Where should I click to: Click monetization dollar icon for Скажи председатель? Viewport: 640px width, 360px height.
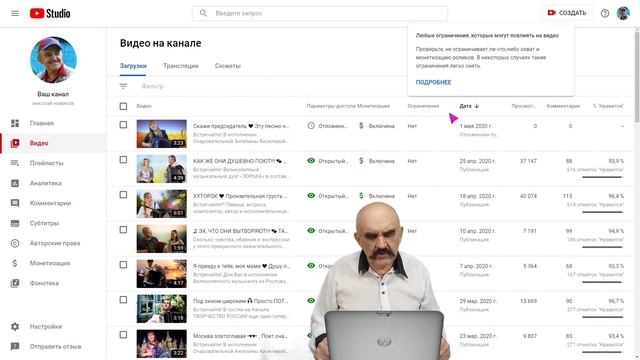[x=361, y=126]
